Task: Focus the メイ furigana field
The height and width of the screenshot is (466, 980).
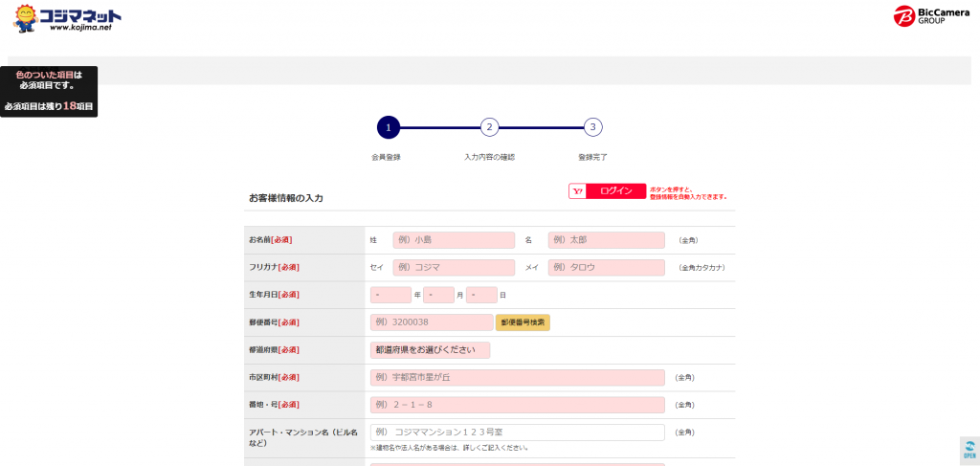Action: 606,268
